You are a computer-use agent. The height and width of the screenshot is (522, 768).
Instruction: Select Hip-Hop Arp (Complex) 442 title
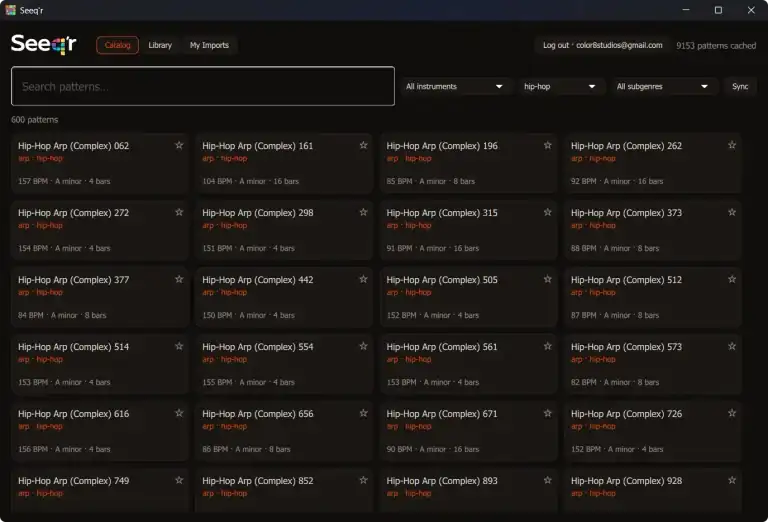coord(258,280)
